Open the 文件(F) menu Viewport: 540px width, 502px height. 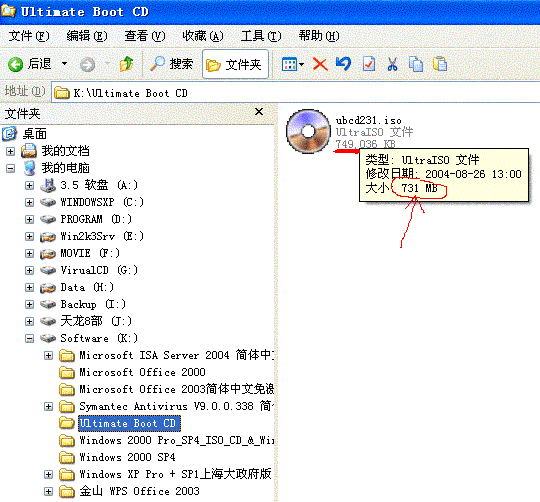(x=29, y=36)
